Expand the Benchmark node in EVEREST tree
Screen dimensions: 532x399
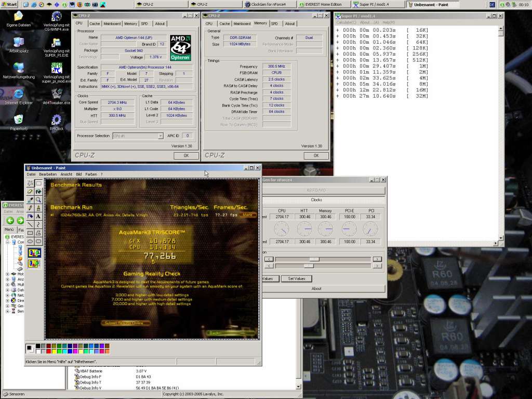7,311
